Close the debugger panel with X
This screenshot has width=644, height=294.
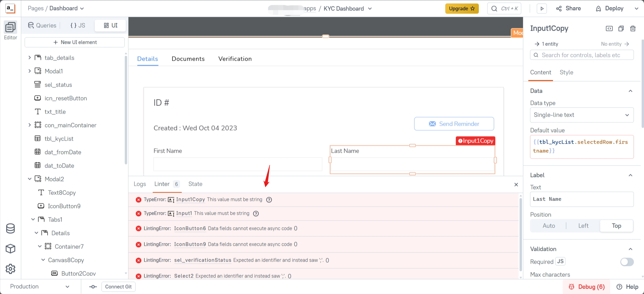(x=516, y=184)
